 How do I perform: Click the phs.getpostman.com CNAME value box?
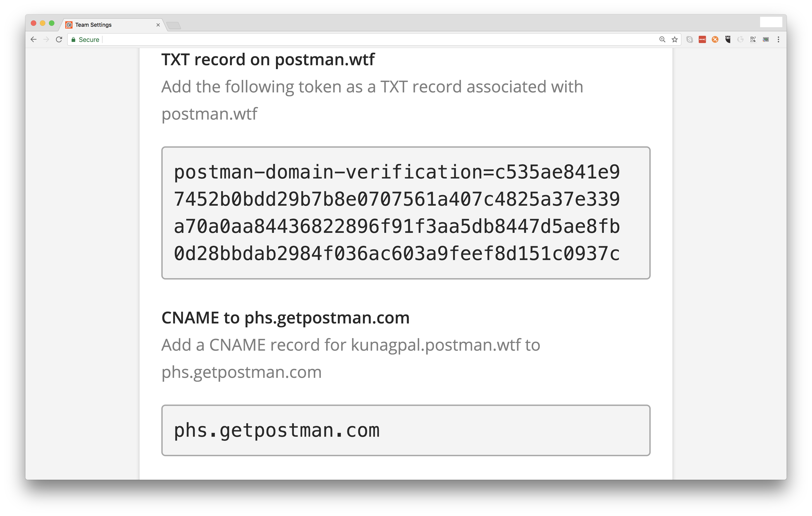pos(406,430)
